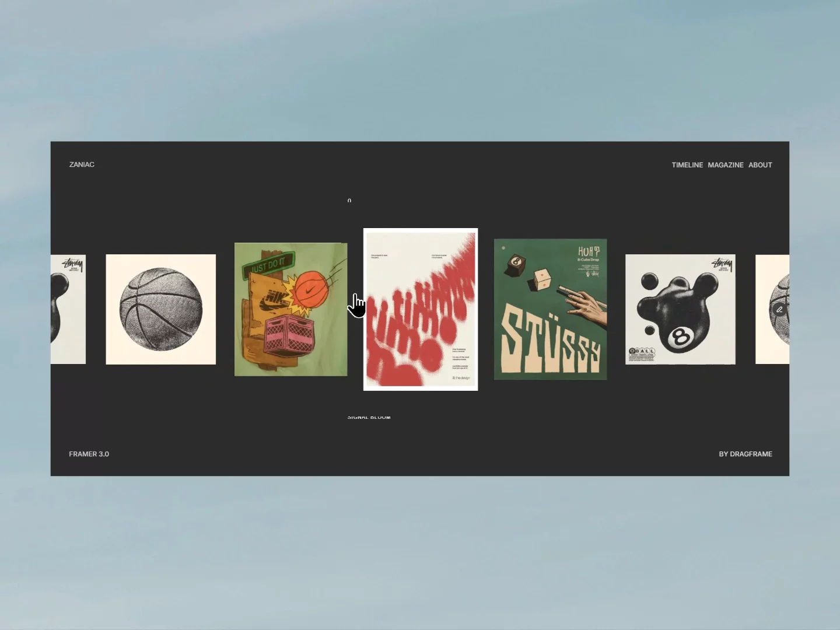
Task: Click the small index number above carousel
Action: pos(349,200)
